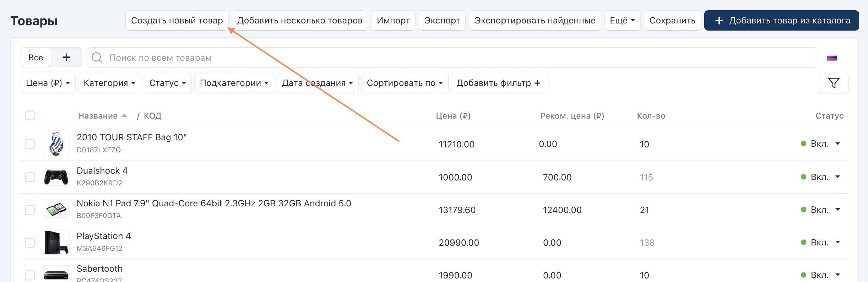This screenshot has width=868, height=282.
Task: Click the funnel filter icon
Action: (834, 83)
